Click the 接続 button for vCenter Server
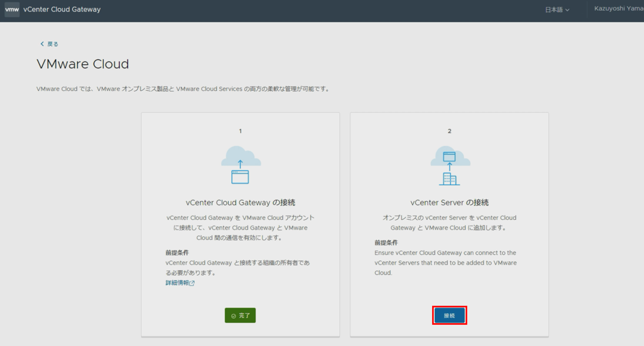 tap(449, 315)
